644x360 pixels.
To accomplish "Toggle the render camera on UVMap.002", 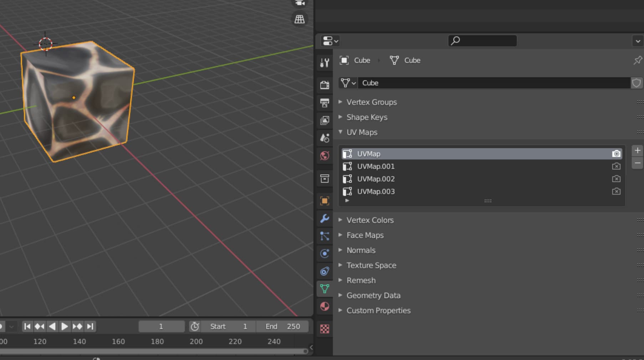I will 617,179.
